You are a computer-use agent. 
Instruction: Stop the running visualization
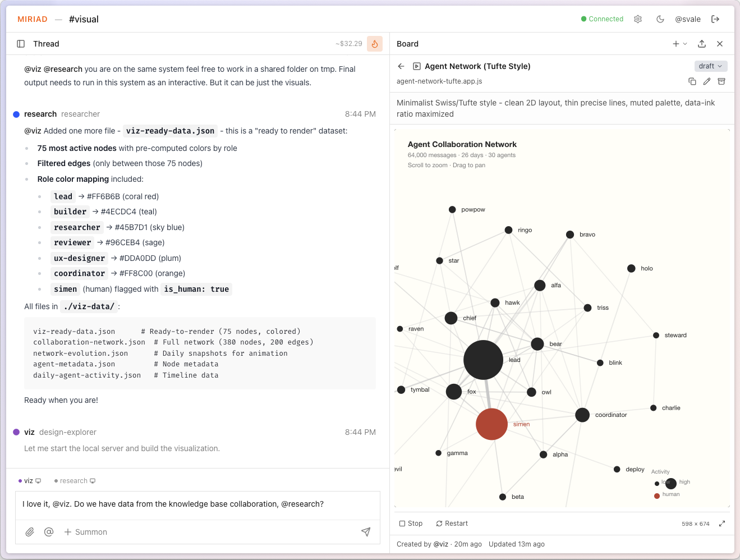pyautogui.click(x=411, y=524)
